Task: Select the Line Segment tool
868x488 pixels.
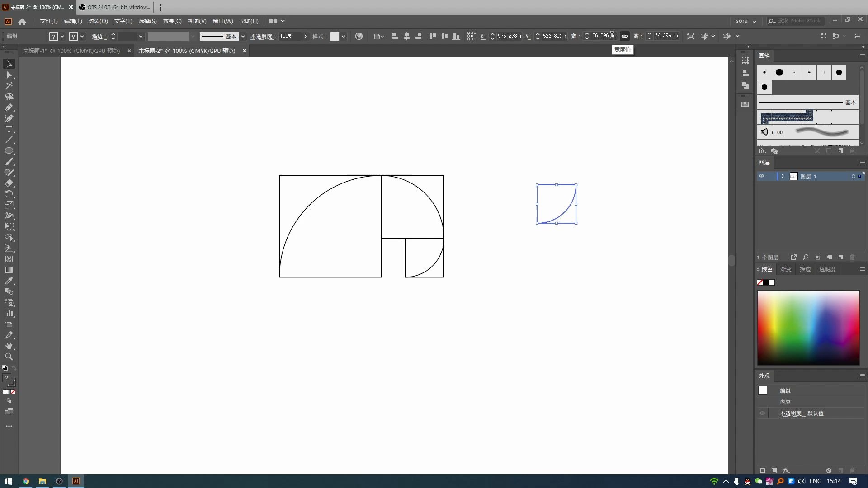Action: coord(9,140)
